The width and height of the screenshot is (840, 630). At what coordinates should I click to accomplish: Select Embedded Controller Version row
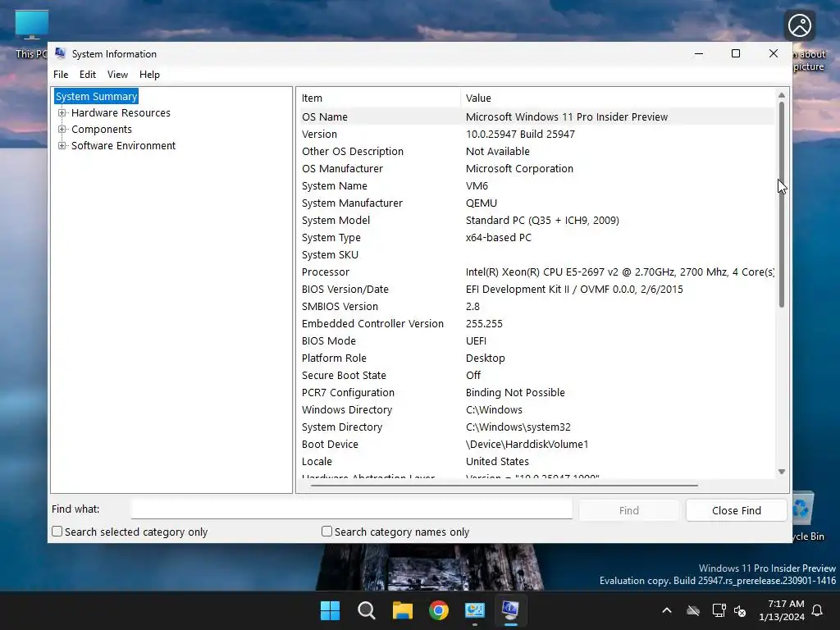[537, 323]
